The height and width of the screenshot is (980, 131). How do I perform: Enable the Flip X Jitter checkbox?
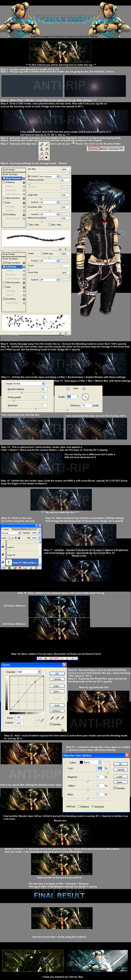click(x=28, y=225)
